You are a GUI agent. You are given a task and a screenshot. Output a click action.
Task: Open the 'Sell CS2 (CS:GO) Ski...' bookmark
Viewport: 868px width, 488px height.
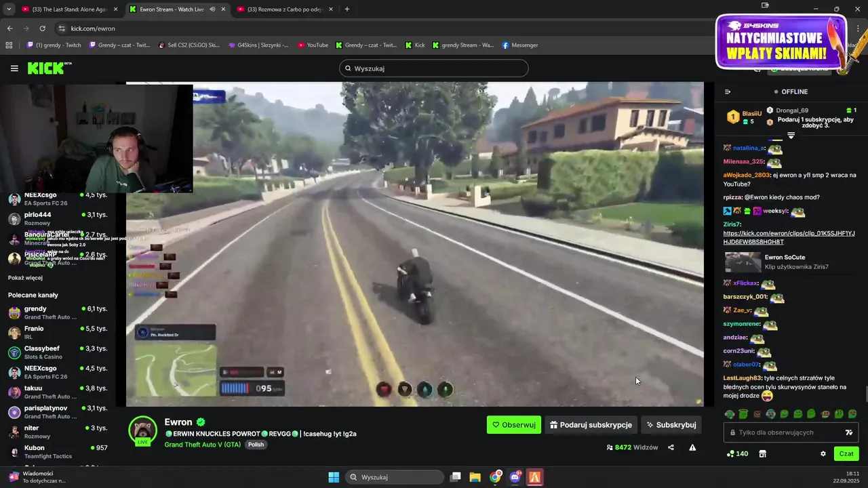click(189, 45)
